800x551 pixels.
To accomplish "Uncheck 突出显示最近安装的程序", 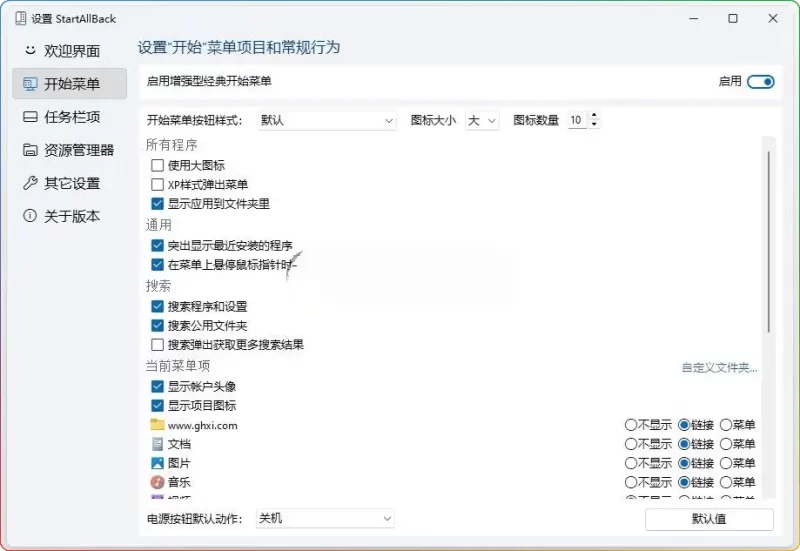I will point(157,245).
